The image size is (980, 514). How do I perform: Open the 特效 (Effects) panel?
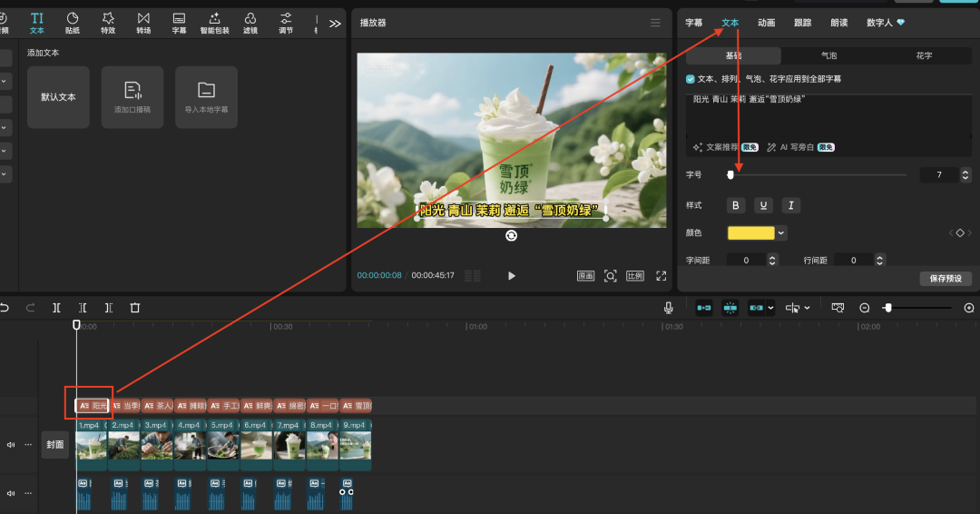tap(108, 23)
